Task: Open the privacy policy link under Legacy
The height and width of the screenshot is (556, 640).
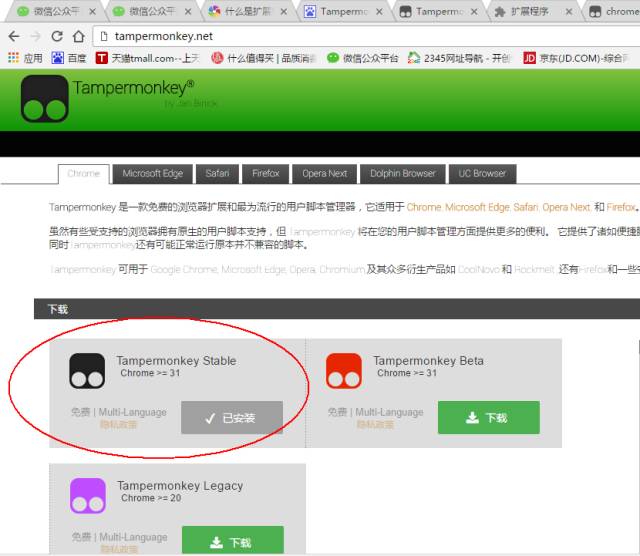Action: (119, 549)
